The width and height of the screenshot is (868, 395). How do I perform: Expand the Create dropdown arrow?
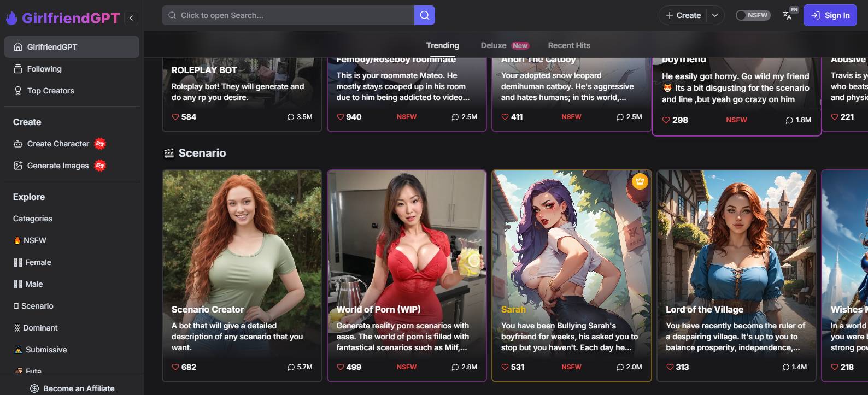click(715, 15)
